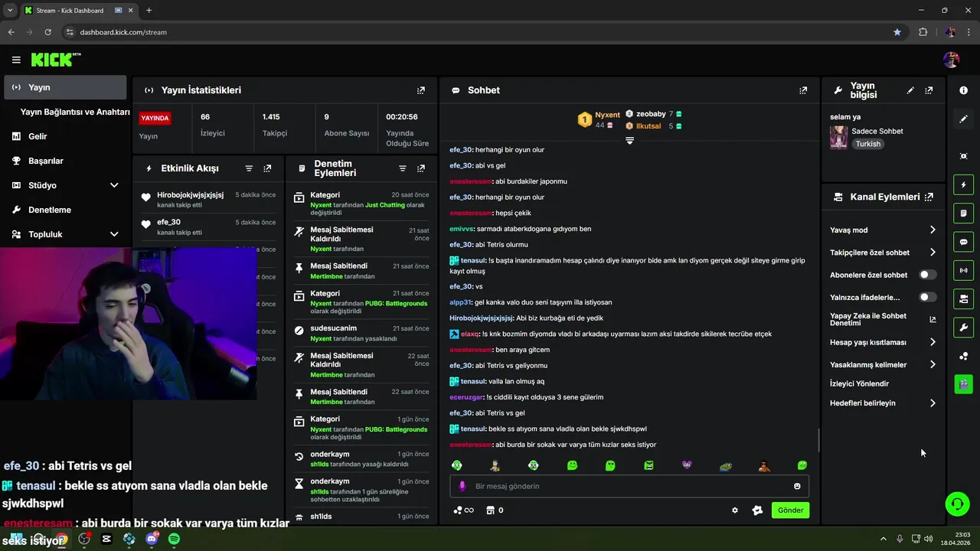980x551 pixels.
Task: Pop out the Denetim Eylemleri panel
Action: [421, 168]
